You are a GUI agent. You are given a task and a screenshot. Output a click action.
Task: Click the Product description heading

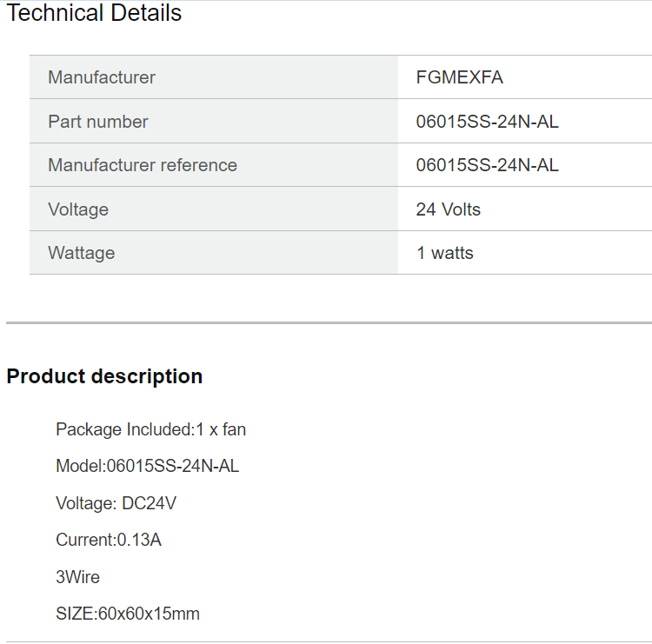pos(105,376)
